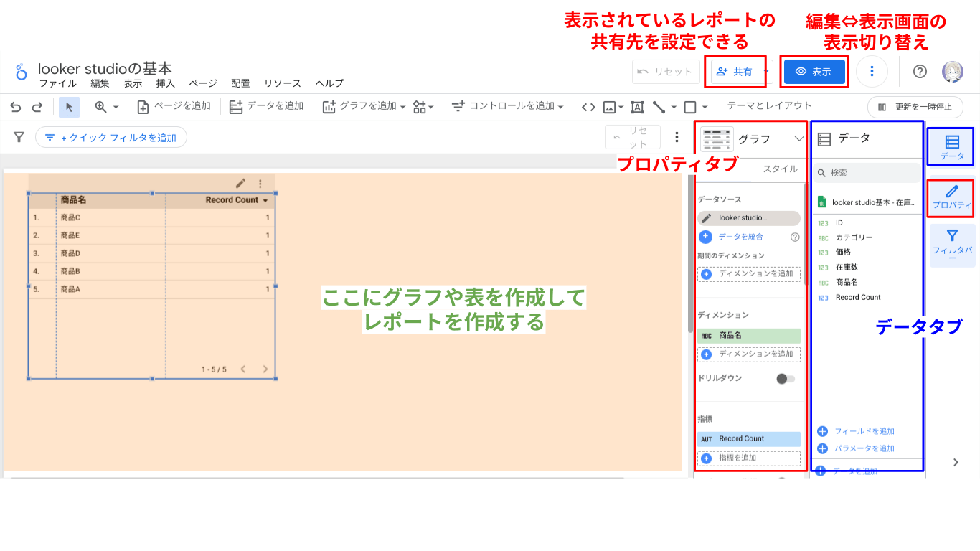Image resolution: width=980 pixels, height=551 pixels.
Task: Open the shape tool dropdown arrow
Action: pos(704,106)
